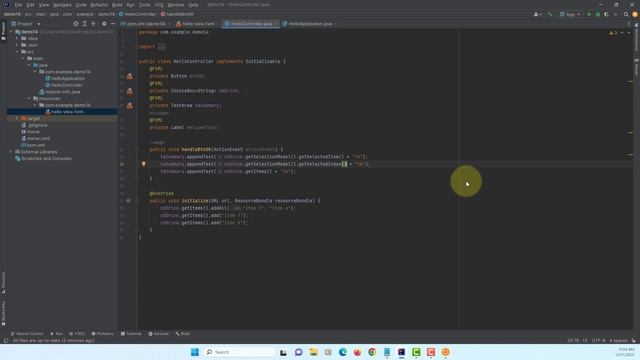Open the View menu
The image size is (640, 360).
44,5
